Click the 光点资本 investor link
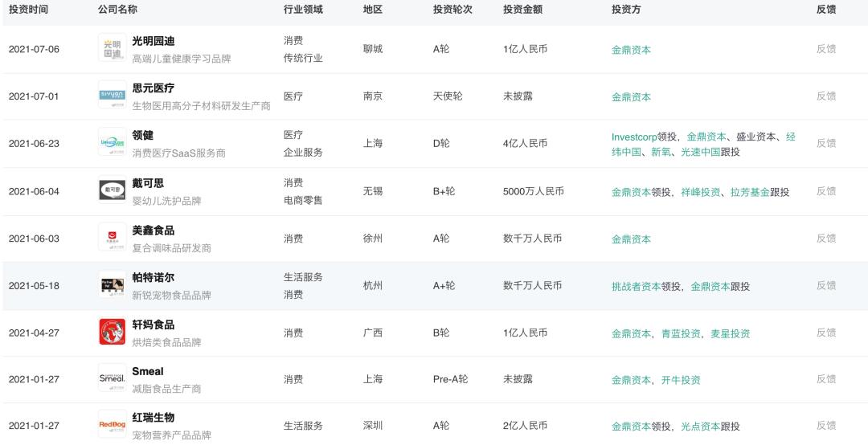 coord(701,427)
